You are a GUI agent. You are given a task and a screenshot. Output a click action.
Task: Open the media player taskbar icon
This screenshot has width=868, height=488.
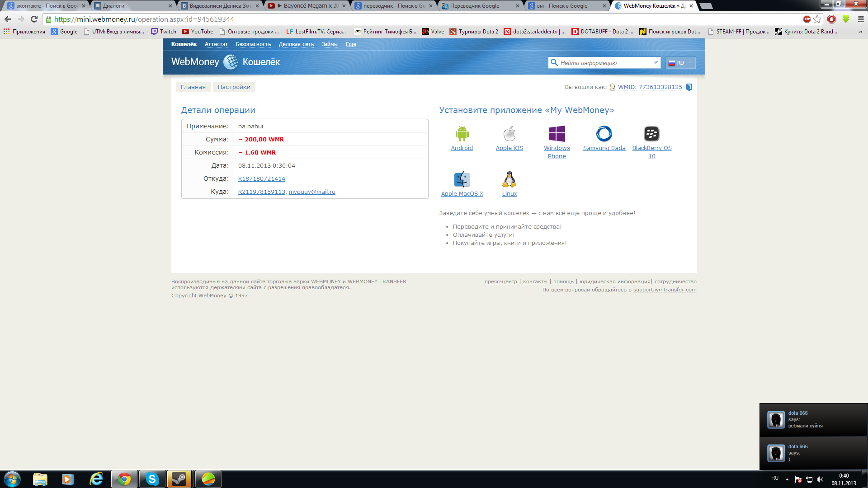pos(68,479)
